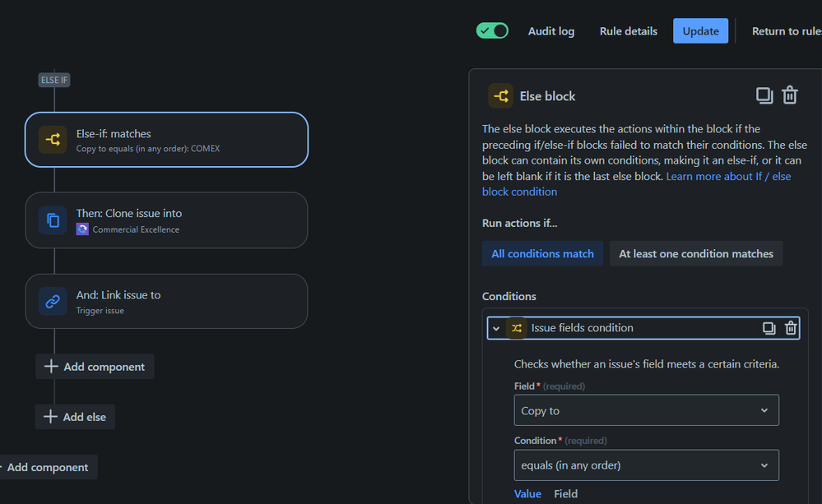
Task: Click the Commercial Excellence project icon
Action: [x=82, y=229]
